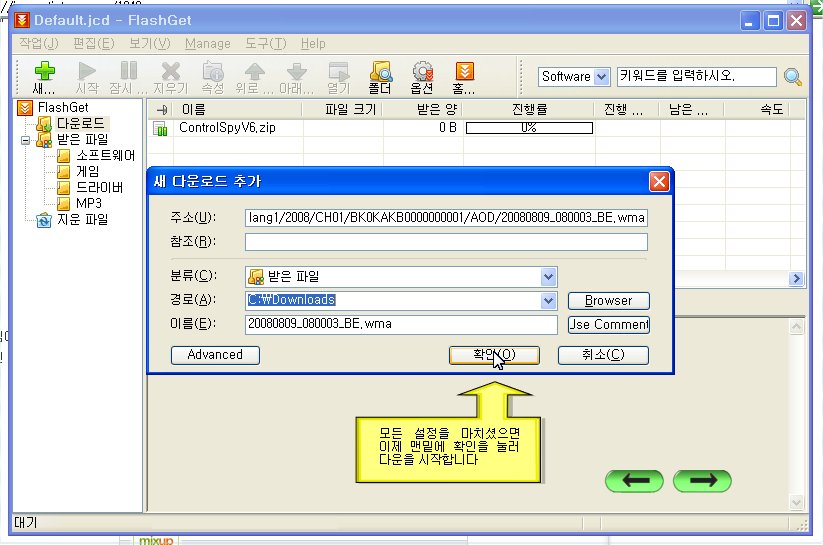The height and width of the screenshot is (545, 823).
Task: Click the FlashGet Home toolbar icon
Action: [464, 72]
